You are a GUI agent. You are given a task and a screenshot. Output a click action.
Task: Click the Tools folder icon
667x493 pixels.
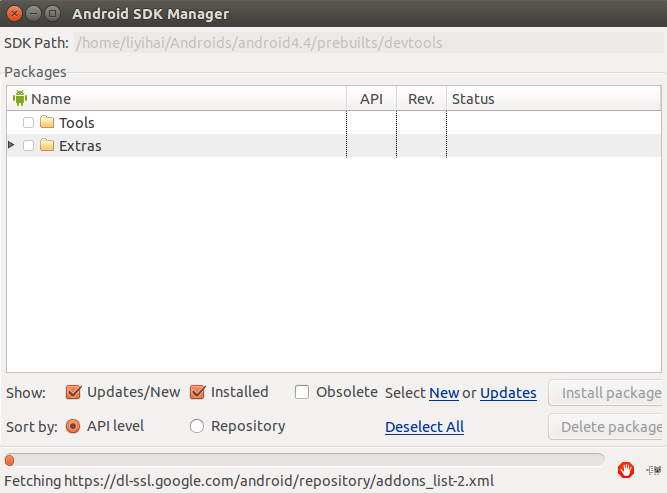[x=47, y=122]
